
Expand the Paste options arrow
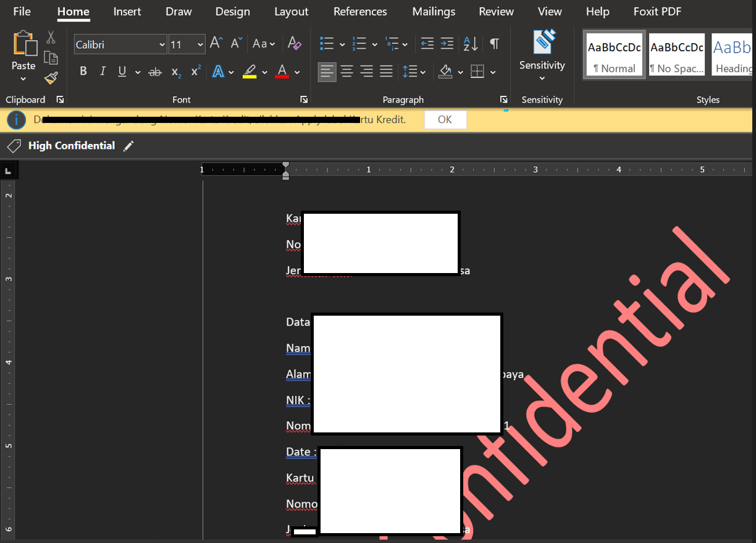click(x=23, y=79)
